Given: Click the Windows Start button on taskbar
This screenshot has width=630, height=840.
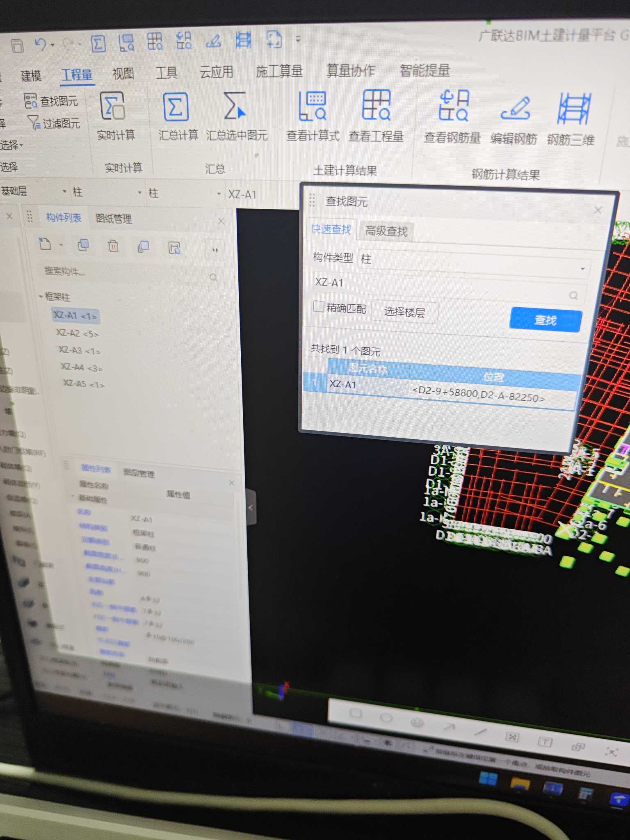Looking at the screenshot, I should pyautogui.click(x=488, y=778).
